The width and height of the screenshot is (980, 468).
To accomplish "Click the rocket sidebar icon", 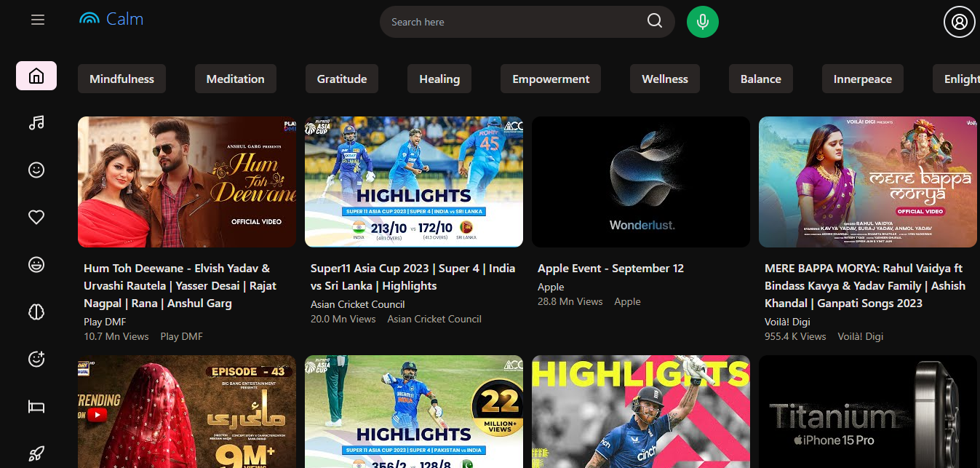I will point(36,453).
